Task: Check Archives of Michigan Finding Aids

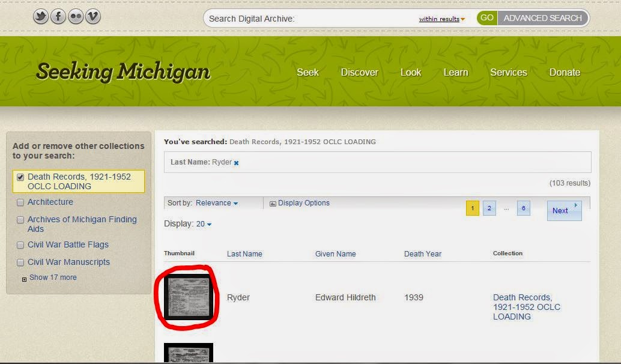Action: point(20,220)
